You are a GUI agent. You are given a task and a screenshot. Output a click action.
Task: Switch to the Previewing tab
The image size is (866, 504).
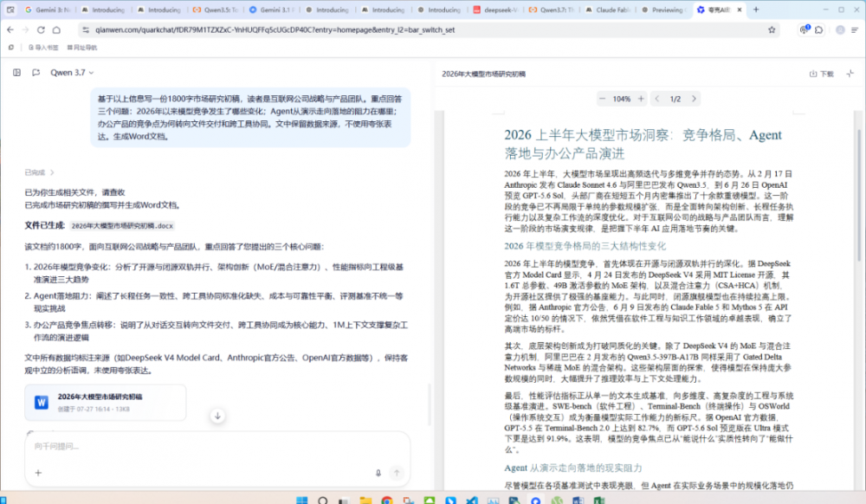(663, 10)
